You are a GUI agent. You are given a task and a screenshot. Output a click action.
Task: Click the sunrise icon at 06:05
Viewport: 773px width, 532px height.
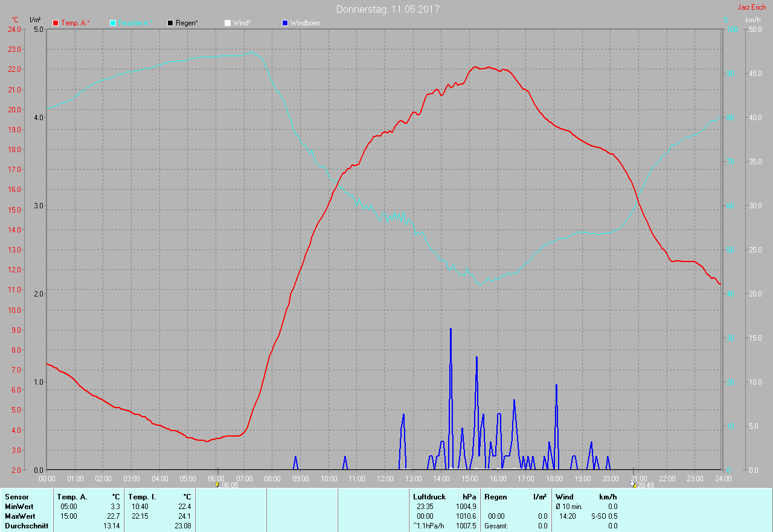(x=217, y=484)
